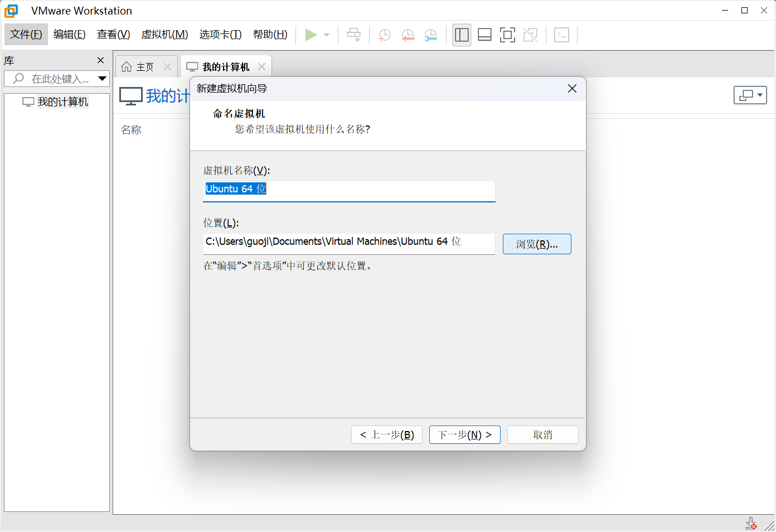Open the 查看(V) menu
This screenshot has height=532, width=776.
pyautogui.click(x=114, y=35)
